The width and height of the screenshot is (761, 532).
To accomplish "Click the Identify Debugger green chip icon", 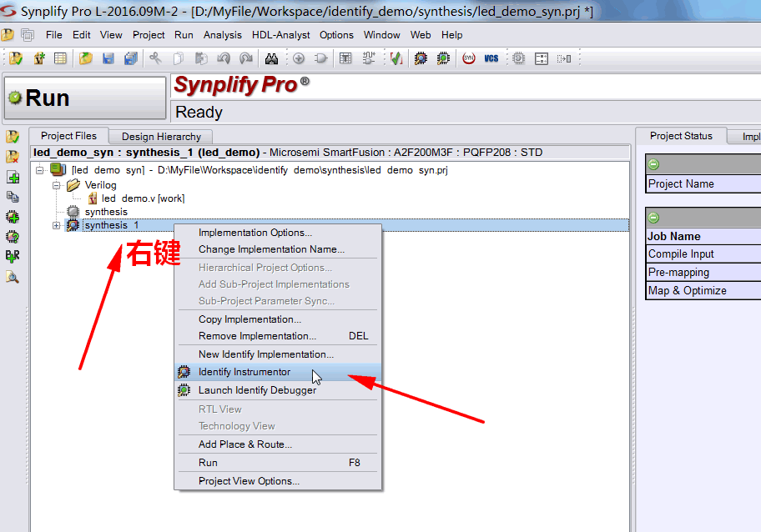I will [443, 58].
